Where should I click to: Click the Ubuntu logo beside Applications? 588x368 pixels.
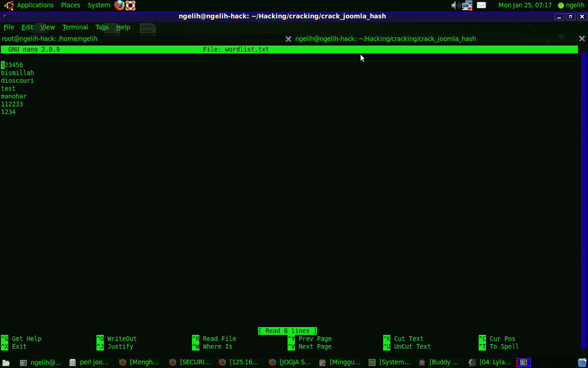pyautogui.click(x=9, y=6)
